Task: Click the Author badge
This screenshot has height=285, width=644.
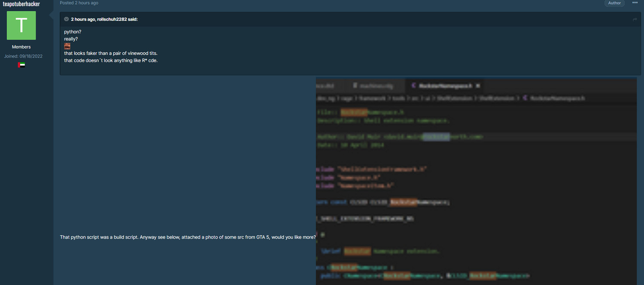Action: point(614,3)
